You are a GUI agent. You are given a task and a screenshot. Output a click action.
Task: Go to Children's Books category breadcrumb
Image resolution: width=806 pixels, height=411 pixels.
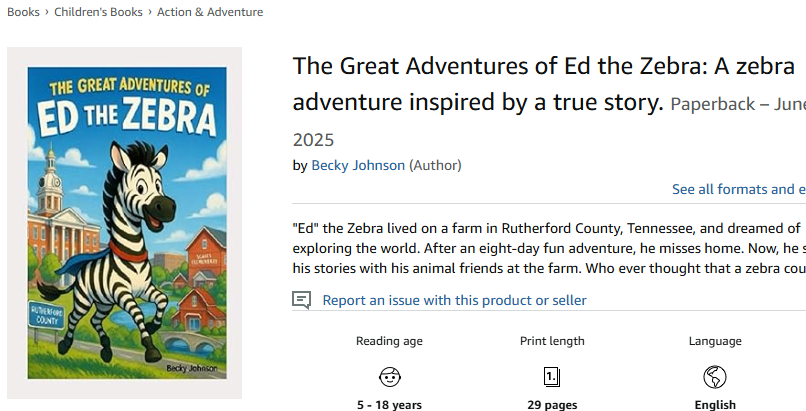100,12
